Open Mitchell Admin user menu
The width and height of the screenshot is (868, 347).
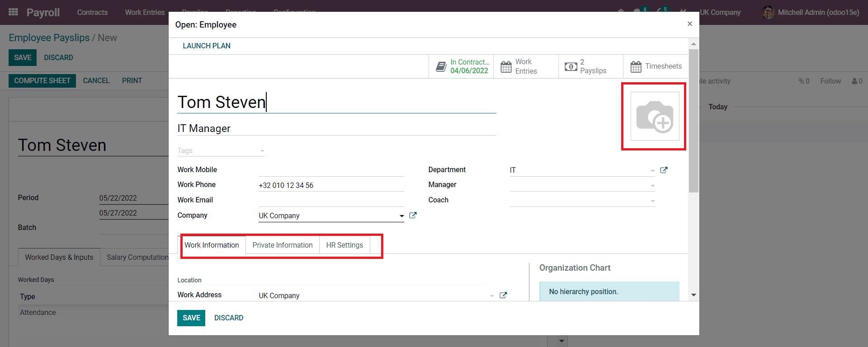click(x=811, y=12)
